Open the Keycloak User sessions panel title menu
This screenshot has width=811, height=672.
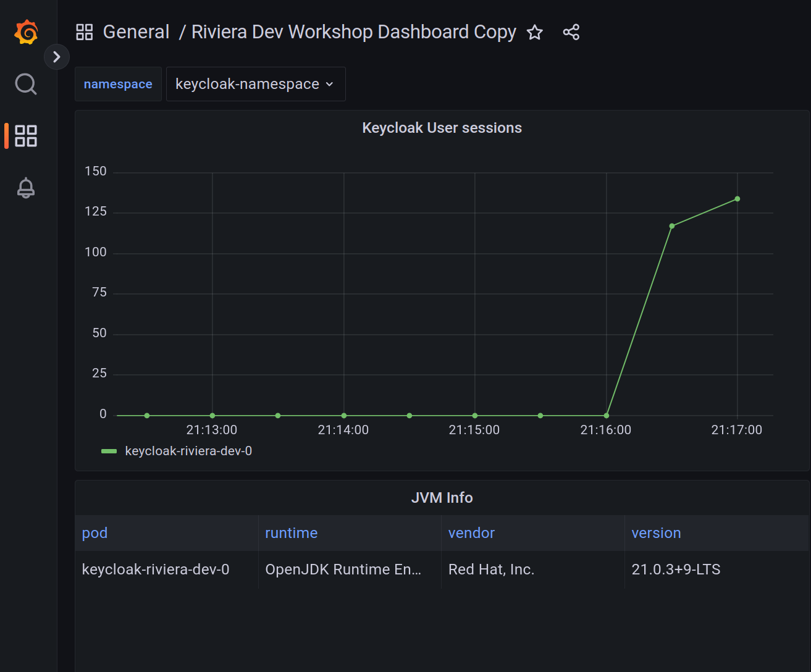point(442,128)
